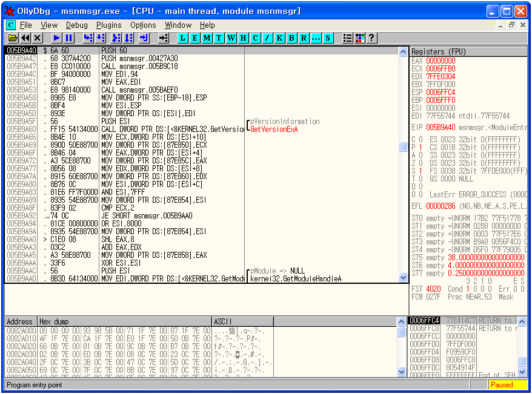The height and width of the screenshot is (394, 532).
Task: Click the Help question mark icon
Action: click(x=372, y=38)
